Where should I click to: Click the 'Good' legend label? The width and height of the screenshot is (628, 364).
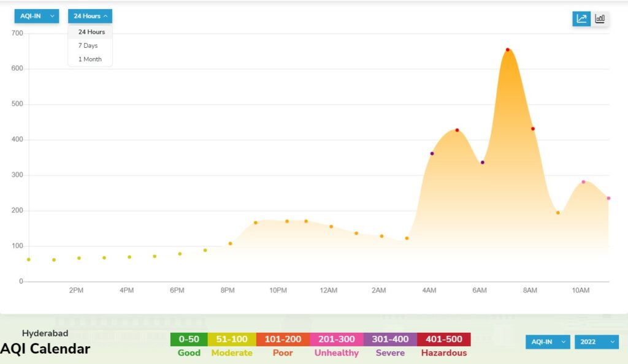coord(189,353)
